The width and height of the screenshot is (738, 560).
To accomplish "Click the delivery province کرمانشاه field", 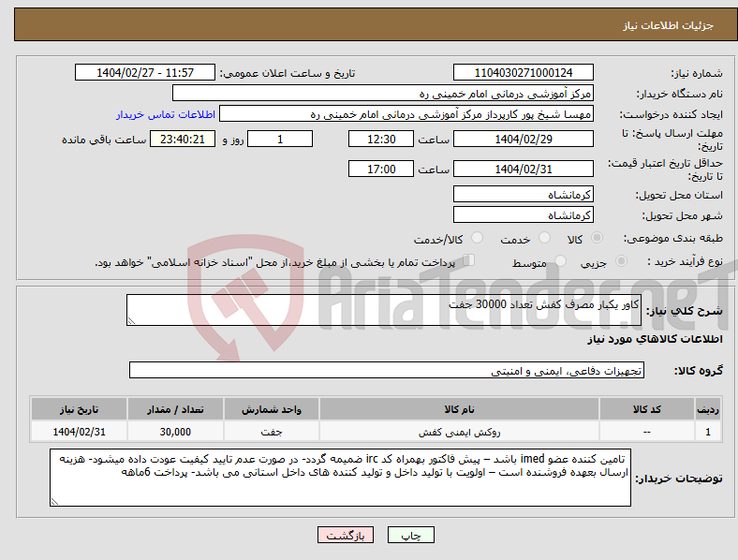I will click(524, 195).
